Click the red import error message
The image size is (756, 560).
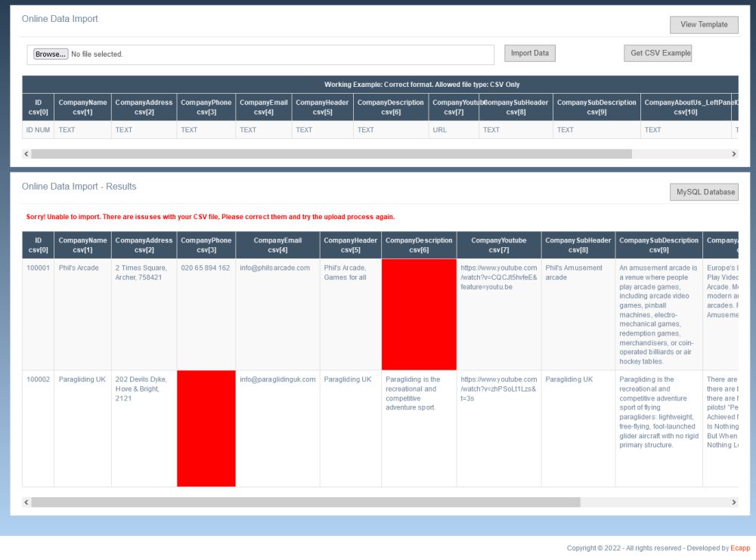pos(210,217)
